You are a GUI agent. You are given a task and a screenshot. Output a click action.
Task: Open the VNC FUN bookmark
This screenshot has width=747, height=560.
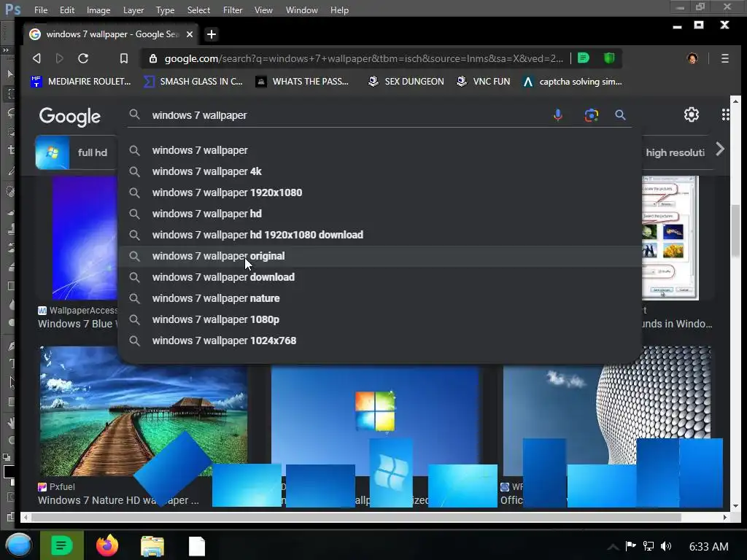click(483, 82)
